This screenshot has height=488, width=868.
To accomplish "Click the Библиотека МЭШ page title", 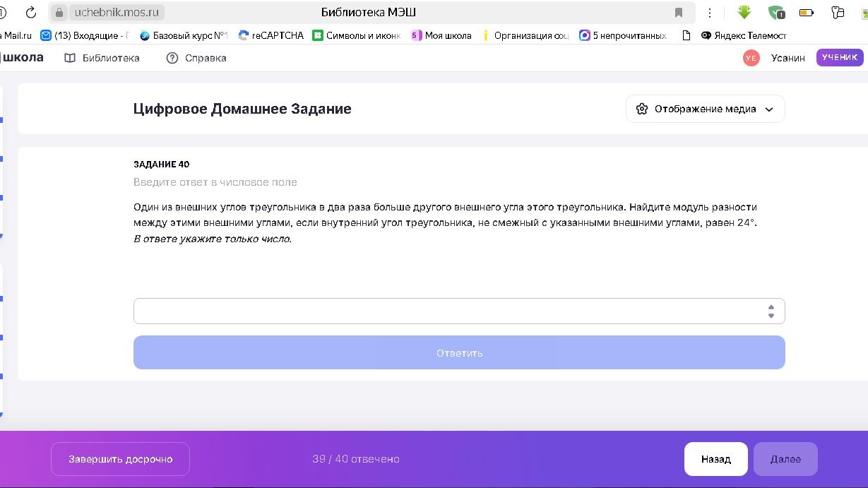I will (x=368, y=12).
